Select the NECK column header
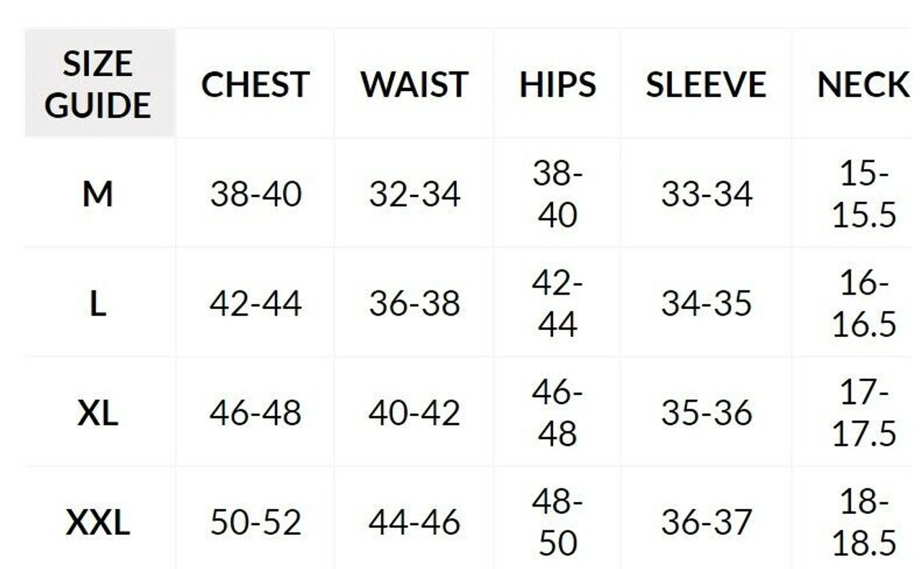Viewport: 924px width, 569px height. click(863, 84)
